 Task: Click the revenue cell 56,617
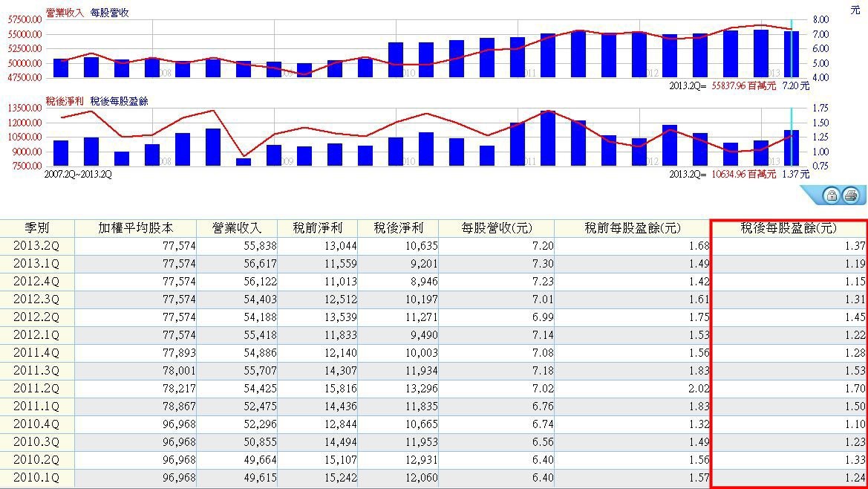(237, 264)
